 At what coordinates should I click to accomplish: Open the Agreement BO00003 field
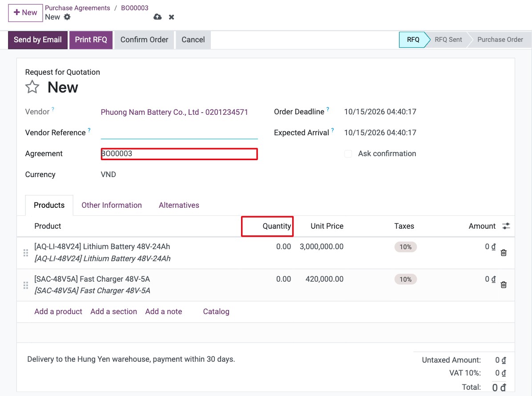[179, 154]
